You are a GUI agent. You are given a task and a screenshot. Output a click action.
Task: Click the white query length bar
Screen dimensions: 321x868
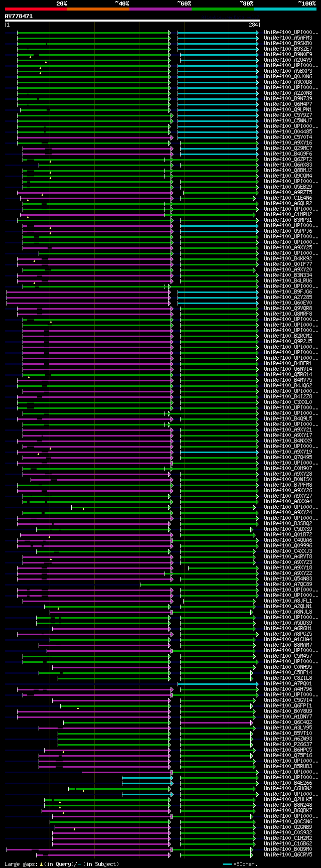pyautogui.click(x=132, y=21)
